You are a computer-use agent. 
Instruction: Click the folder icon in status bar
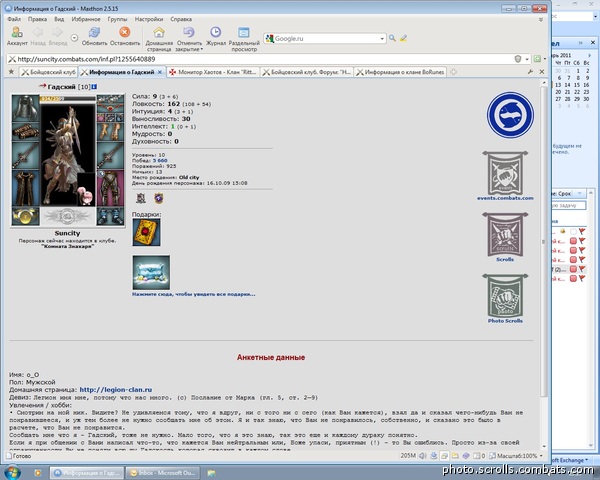click(455, 456)
